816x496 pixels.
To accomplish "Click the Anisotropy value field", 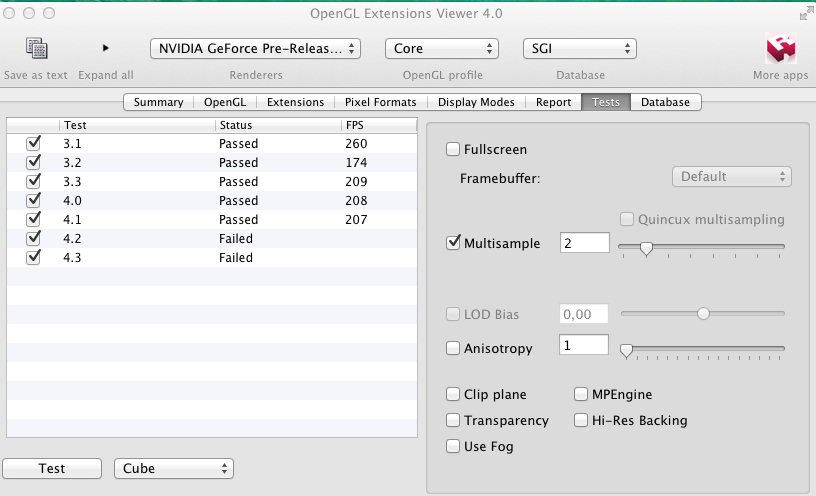I will click(584, 345).
